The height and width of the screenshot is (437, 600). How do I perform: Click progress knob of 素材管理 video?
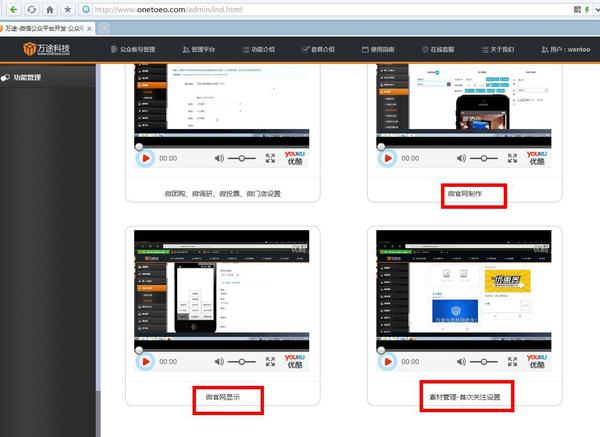pyautogui.click(x=381, y=350)
